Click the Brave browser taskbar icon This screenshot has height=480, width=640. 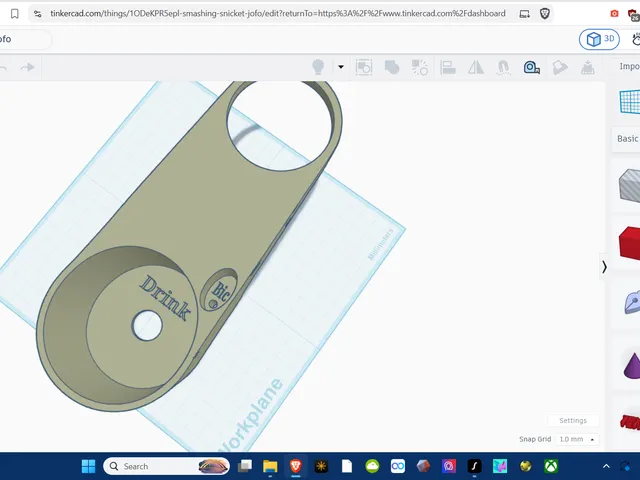coord(296,466)
